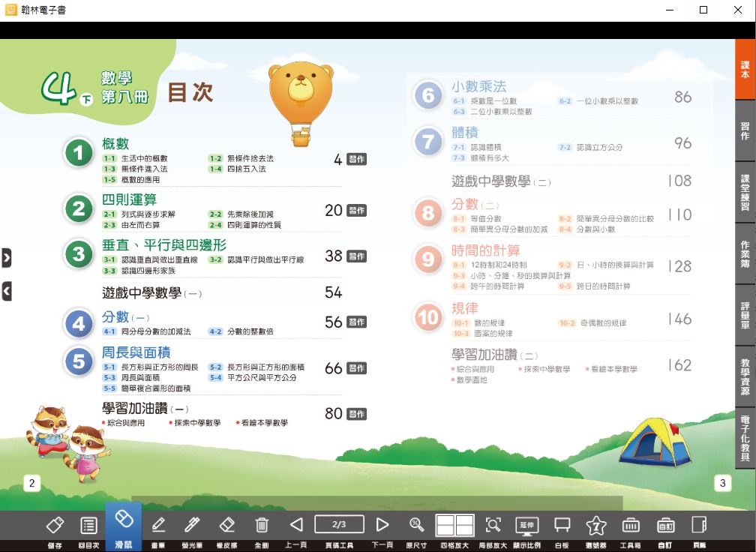Image resolution: width=756 pixels, height=552 pixels.
Task: Click the 2/3 page number field
Action: pos(339,524)
